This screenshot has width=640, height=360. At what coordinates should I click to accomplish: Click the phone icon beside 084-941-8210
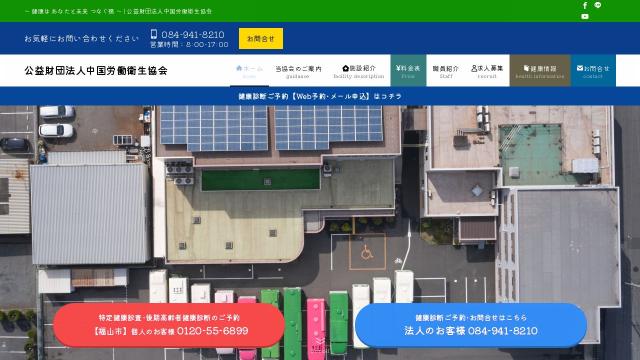[154, 34]
